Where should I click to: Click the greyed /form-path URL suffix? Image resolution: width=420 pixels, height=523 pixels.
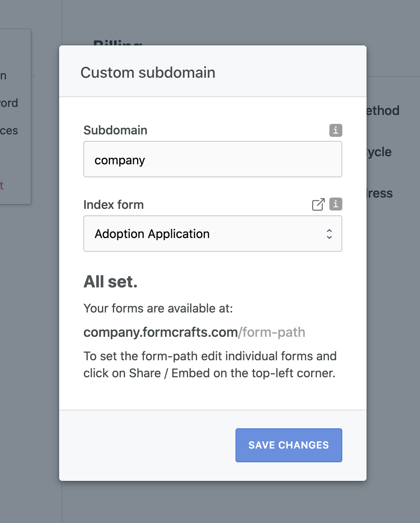(272, 332)
